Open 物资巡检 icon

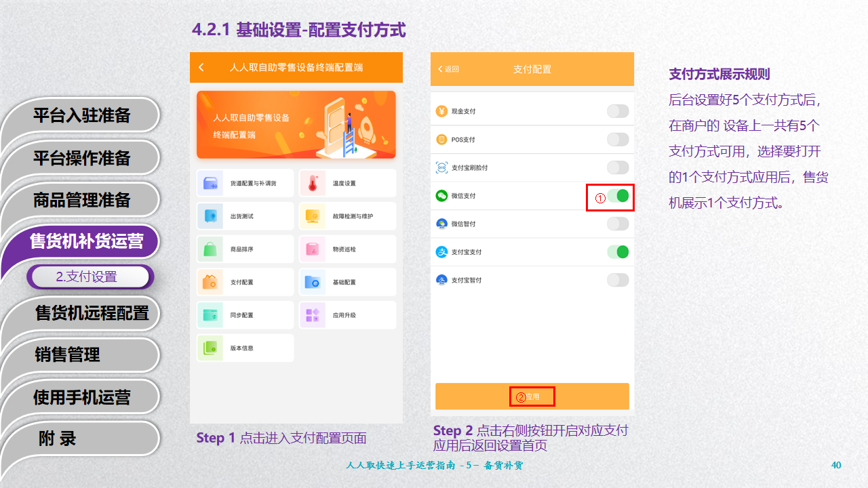[313, 249]
